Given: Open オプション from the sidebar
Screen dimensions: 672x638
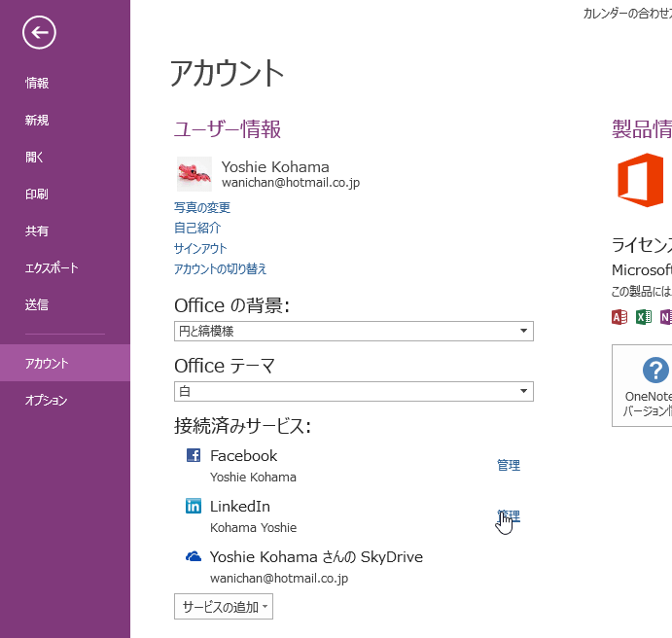Looking at the screenshot, I should pos(47,373).
